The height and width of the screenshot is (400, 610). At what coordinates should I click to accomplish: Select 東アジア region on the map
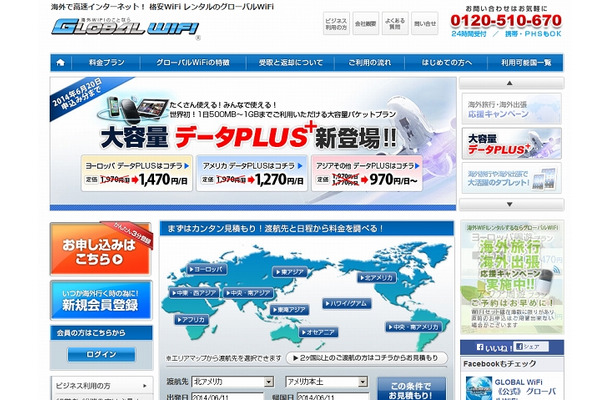click(289, 272)
